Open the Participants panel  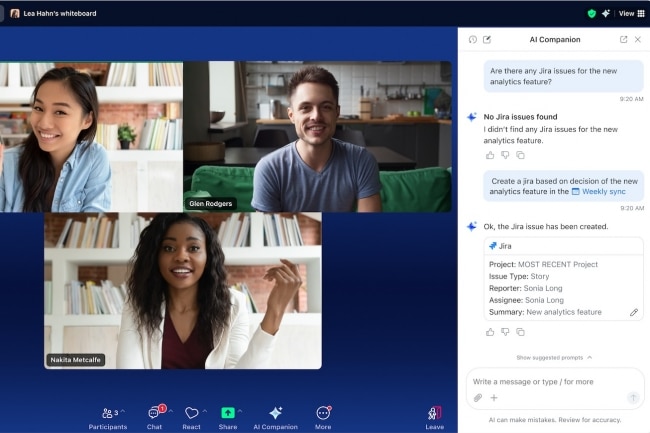(107, 418)
